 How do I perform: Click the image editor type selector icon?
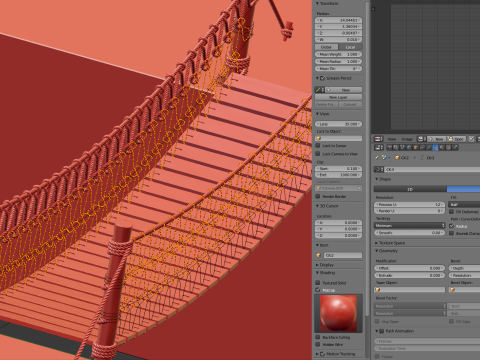(378, 139)
